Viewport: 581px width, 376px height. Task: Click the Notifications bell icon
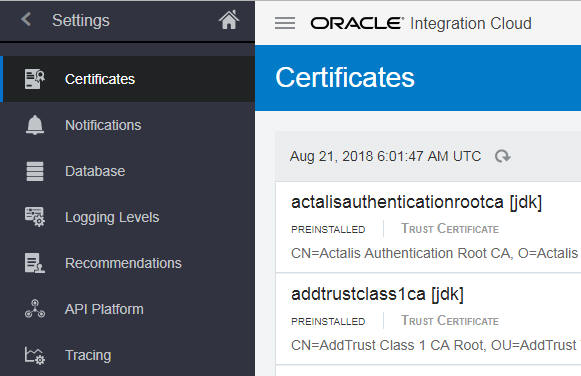(35, 125)
